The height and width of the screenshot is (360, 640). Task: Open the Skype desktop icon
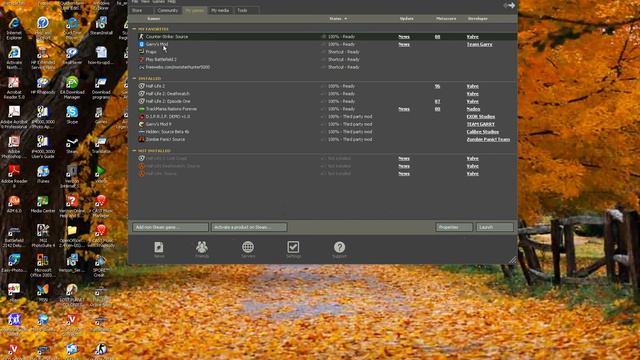click(72, 112)
